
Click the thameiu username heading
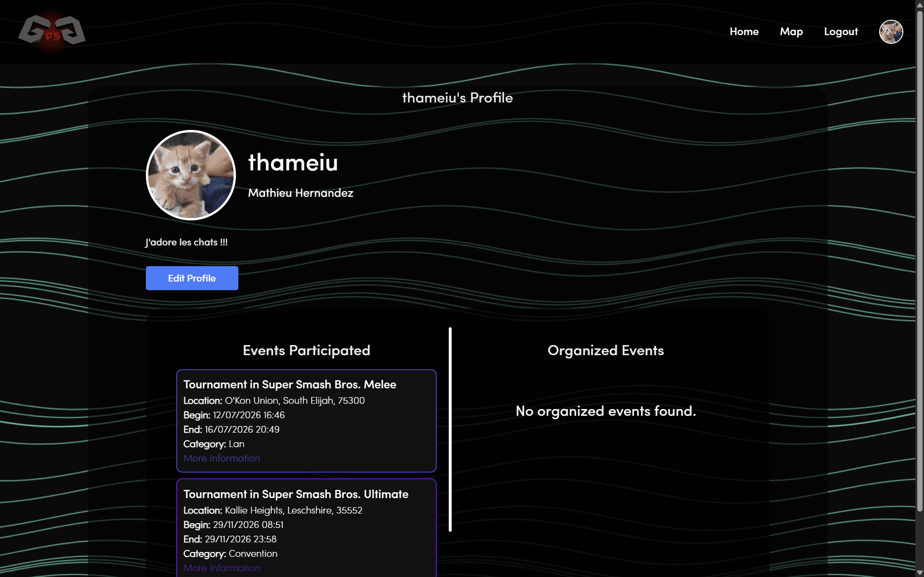tap(293, 163)
